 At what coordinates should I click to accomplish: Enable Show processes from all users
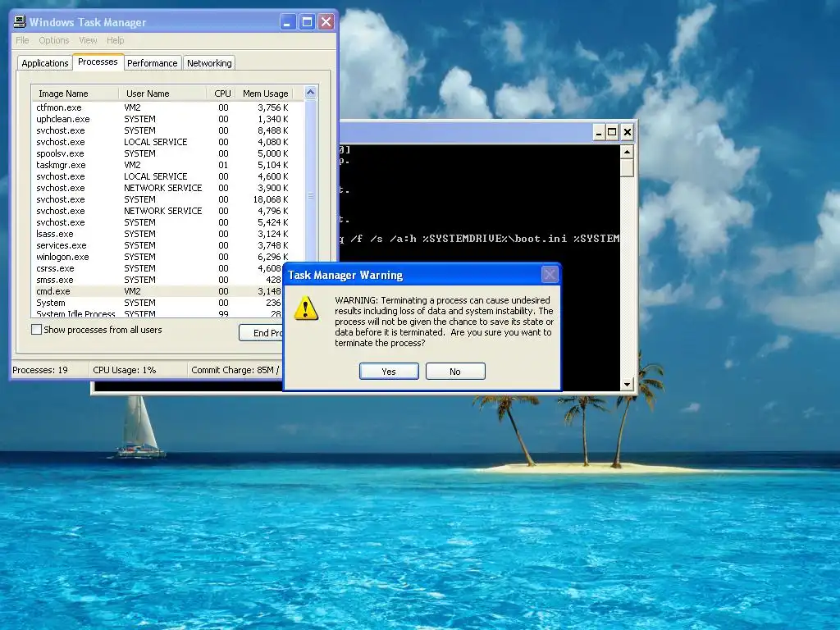36,330
